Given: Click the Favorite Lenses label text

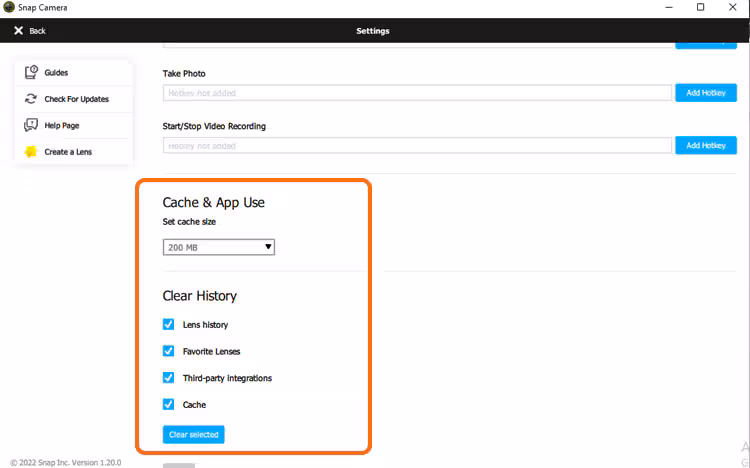Looking at the screenshot, I should tap(211, 352).
